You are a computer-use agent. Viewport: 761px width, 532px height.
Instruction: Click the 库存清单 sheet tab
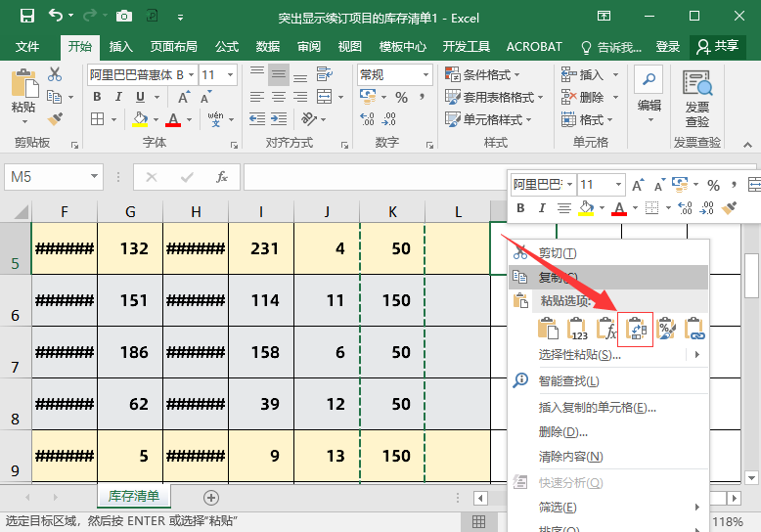click(x=133, y=496)
